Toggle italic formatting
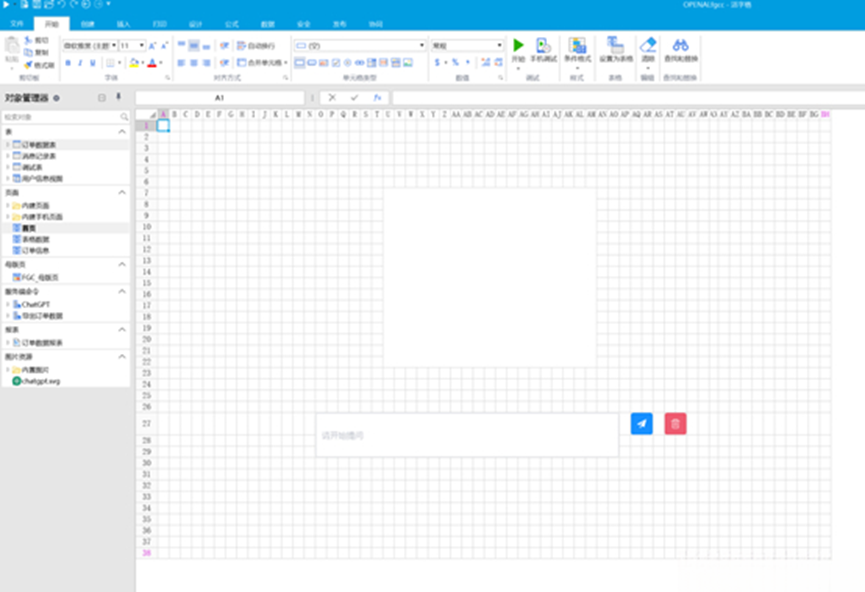Screen dimensions: 865x592 click(80, 63)
